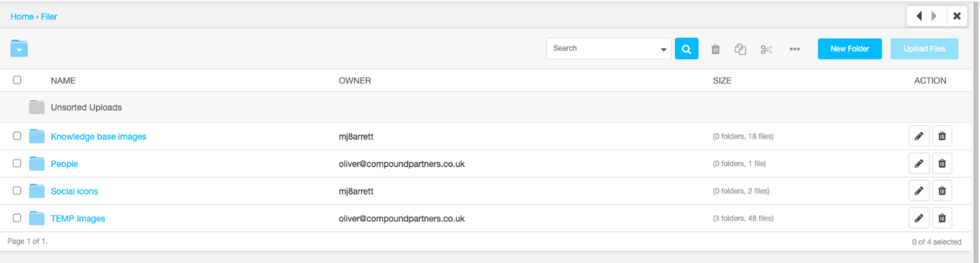
Task: Focus the Search input field
Action: click(603, 49)
